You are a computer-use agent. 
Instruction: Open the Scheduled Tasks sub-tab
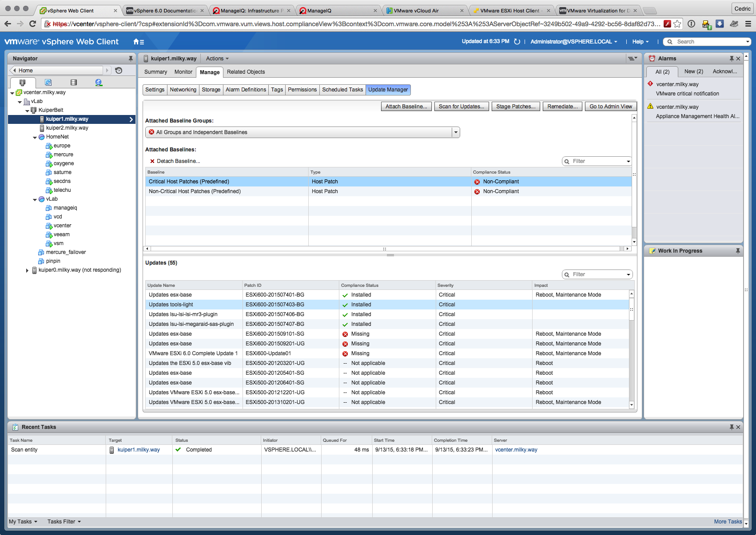point(342,90)
